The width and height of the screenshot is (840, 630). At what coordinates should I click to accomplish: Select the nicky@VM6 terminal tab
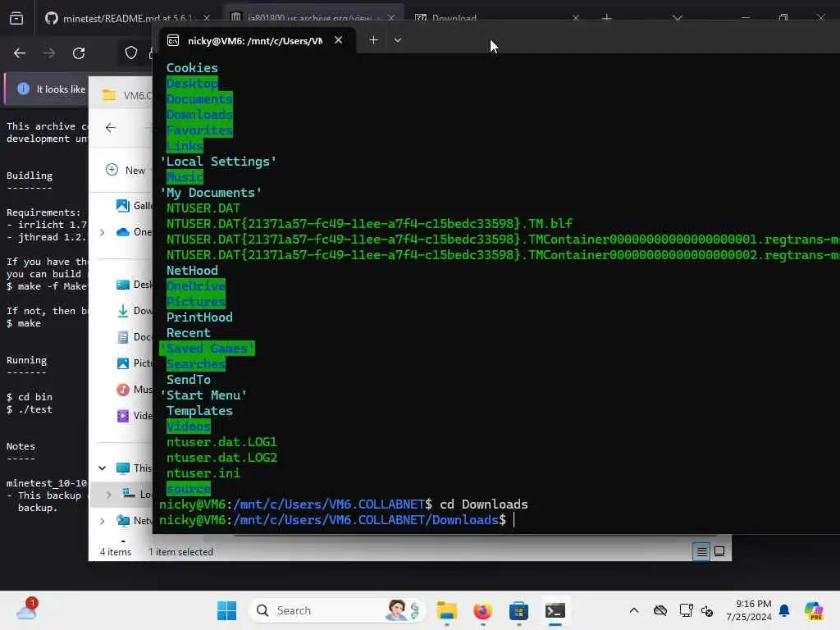click(255, 41)
